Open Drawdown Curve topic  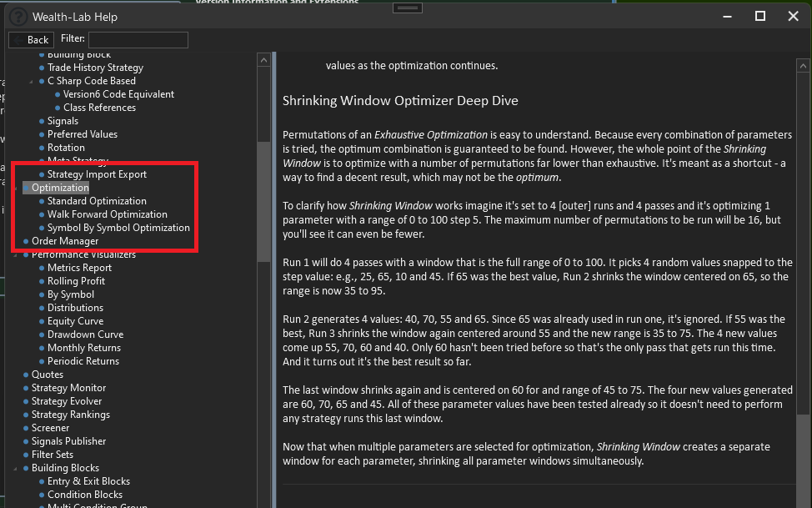(x=85, y=334)
